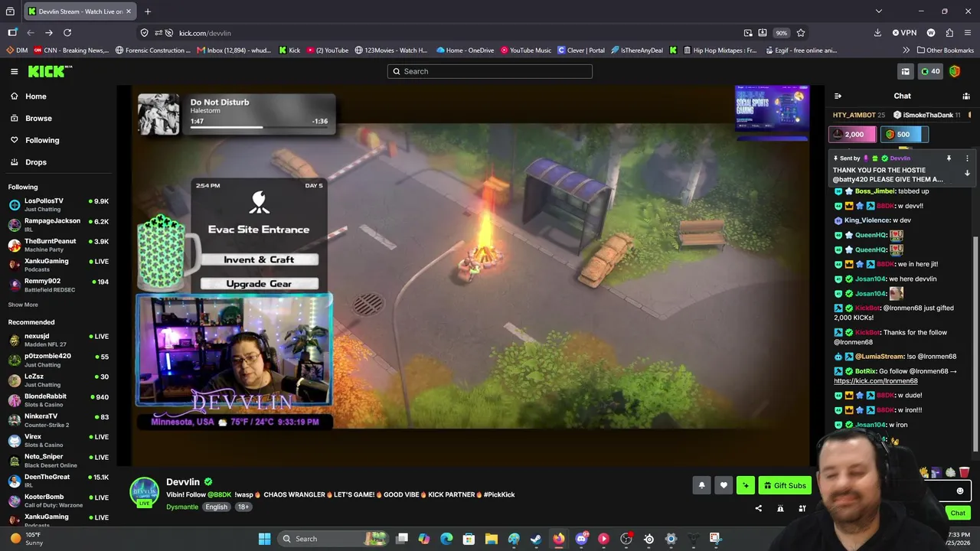Open the browser application menu

[x=968, y=33]
